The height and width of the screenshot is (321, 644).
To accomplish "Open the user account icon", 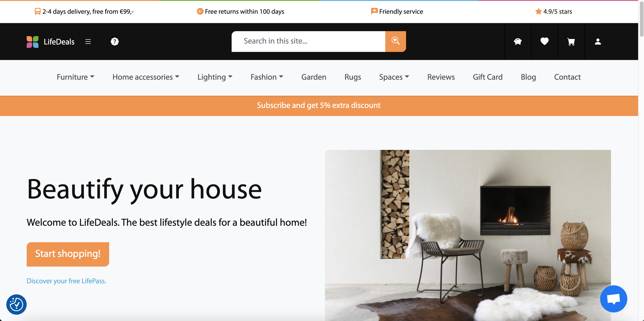I will point(597,42).
